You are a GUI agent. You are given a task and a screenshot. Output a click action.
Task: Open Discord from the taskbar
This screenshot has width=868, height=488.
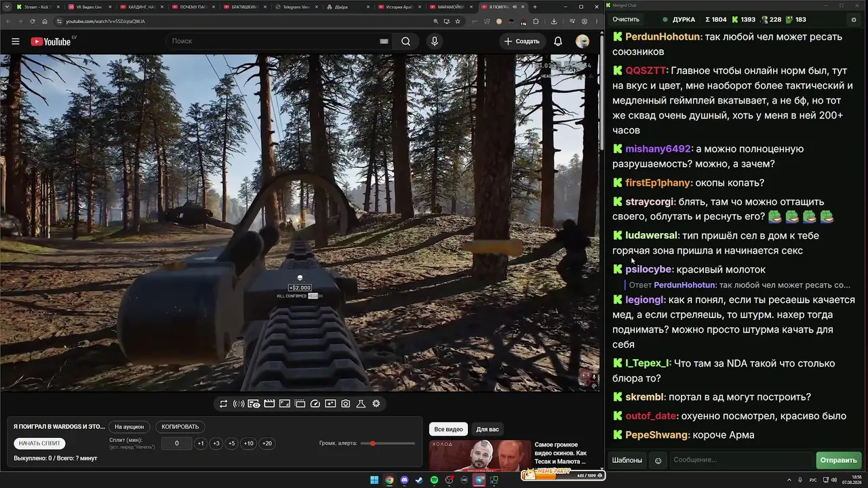(404, 481)
